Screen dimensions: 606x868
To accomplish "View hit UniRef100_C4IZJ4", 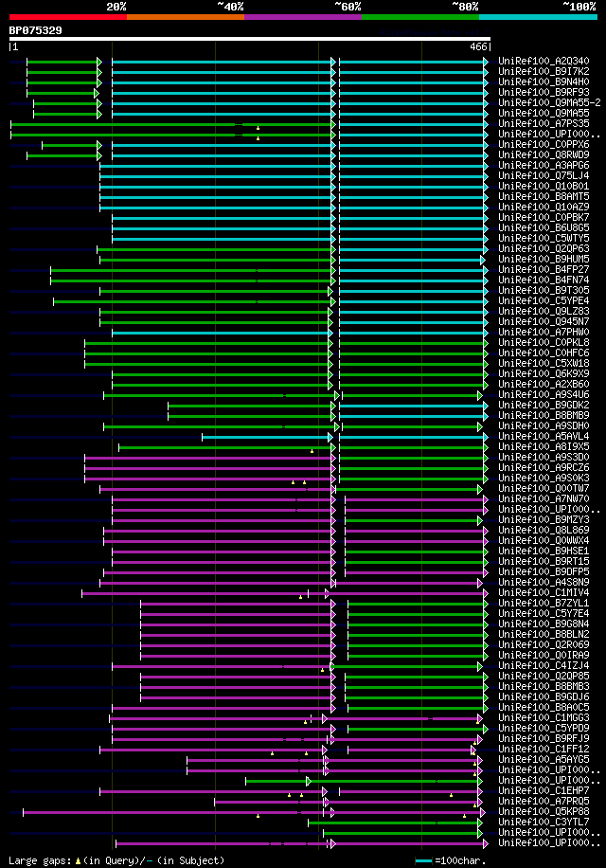I will pyautogui.click(x=544, y=666).
